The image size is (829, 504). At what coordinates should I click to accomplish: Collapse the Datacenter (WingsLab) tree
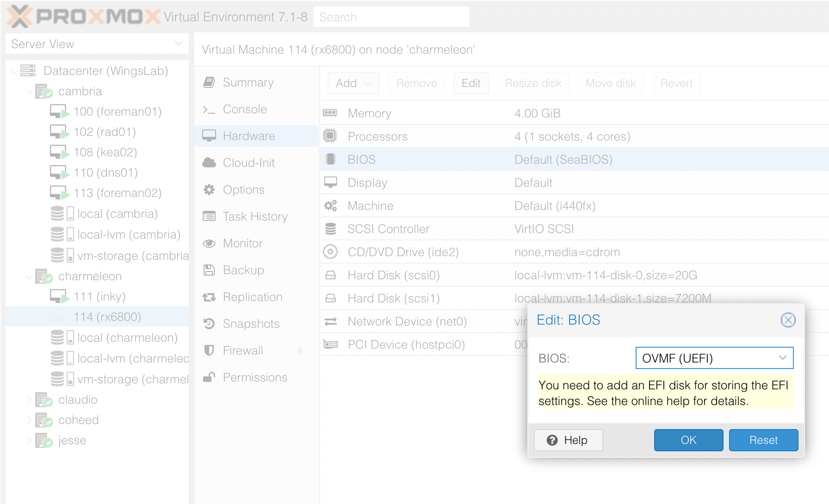pyautogui.click(x=15, y=71)
